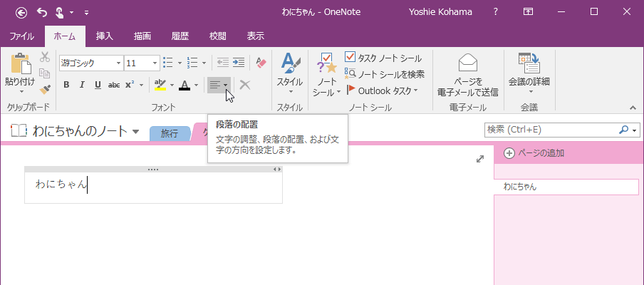The width and height of the screenshot is (644, 285).
Task: Open the ファイル tab
Action: (22, 36)
